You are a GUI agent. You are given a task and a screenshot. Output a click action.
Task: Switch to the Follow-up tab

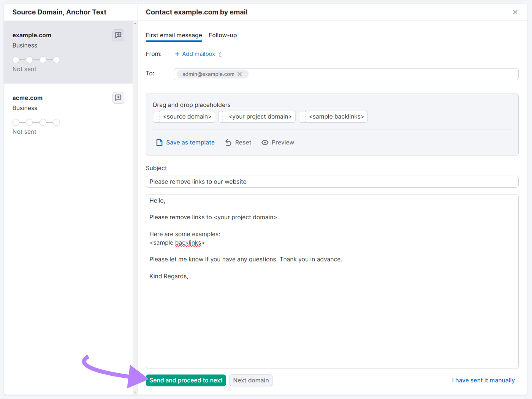pyautogui.click(x=223, y=35)
